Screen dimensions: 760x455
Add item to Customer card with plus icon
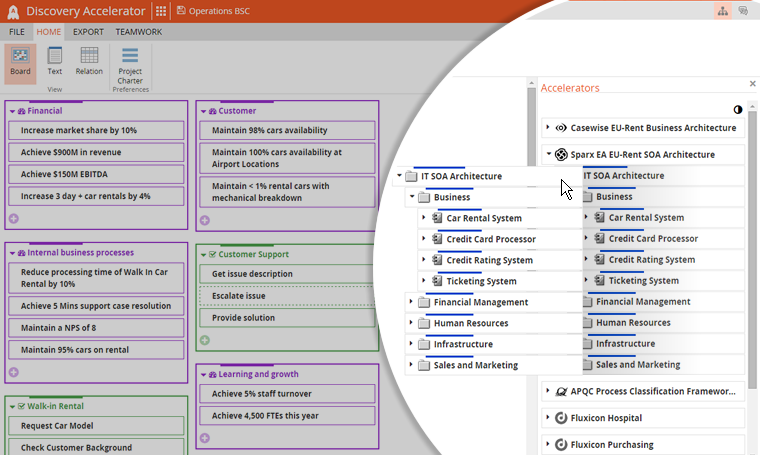tap(205, 220)
